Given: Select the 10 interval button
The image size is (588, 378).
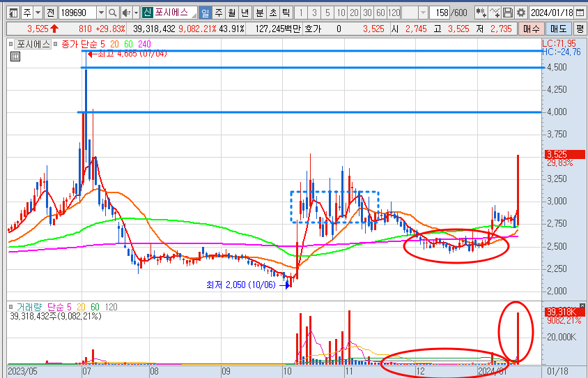Looking at the screenshot, I should tap(341, 13).
